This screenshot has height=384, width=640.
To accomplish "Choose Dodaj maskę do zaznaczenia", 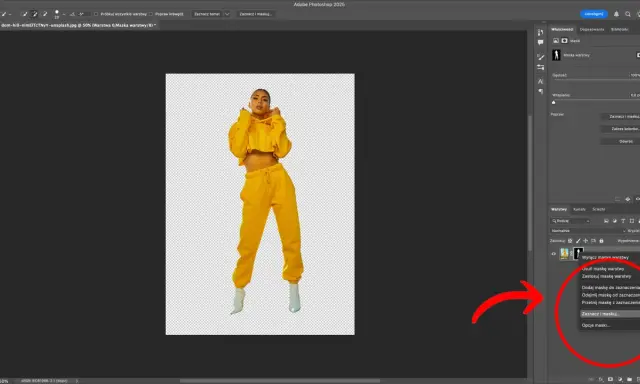I will pyautogui.click(x=610, y=288).
